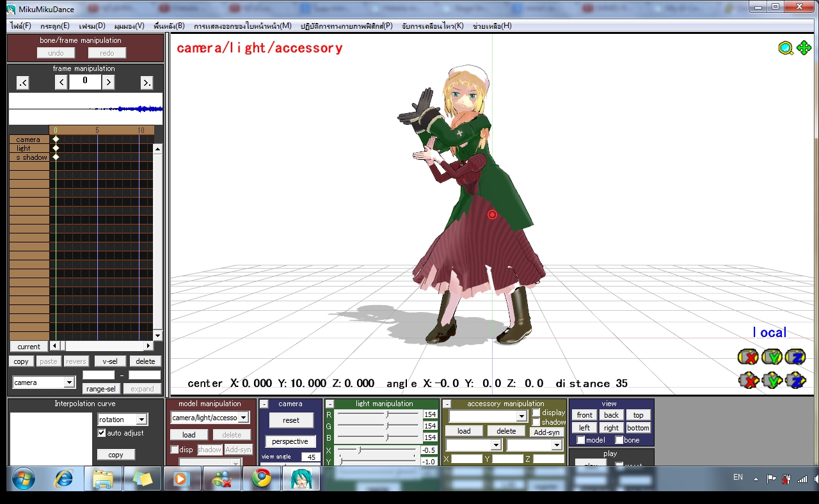Click the delete button in frame panel
819x504 pixels.
(146, 361)
